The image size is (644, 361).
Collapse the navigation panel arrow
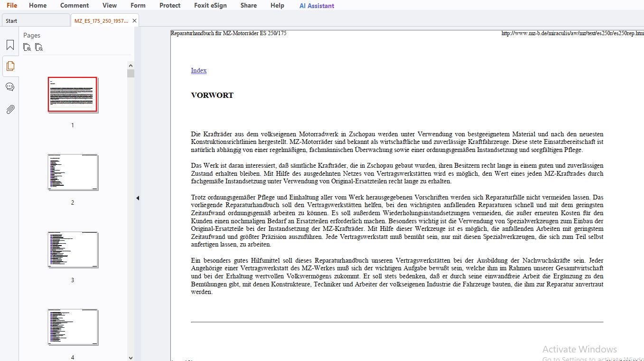pos(138,198)
